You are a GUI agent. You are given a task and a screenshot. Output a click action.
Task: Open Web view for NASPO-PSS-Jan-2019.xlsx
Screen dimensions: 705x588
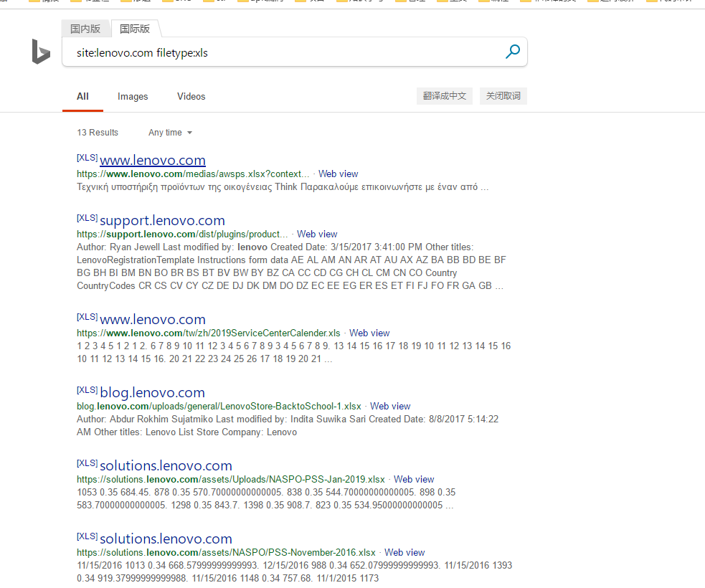click(x=414, y=479)
